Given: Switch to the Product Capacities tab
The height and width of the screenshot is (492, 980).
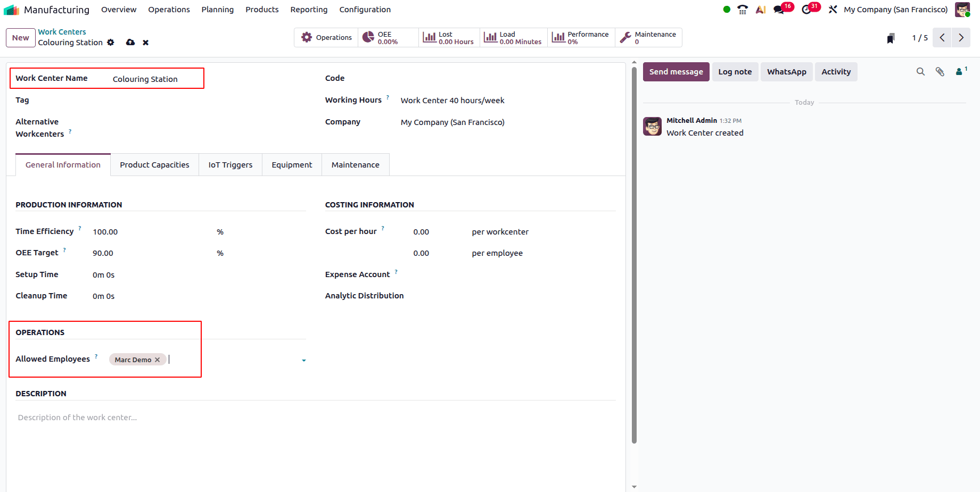Looking at the screenshot, I should click(x=154, y=165).
